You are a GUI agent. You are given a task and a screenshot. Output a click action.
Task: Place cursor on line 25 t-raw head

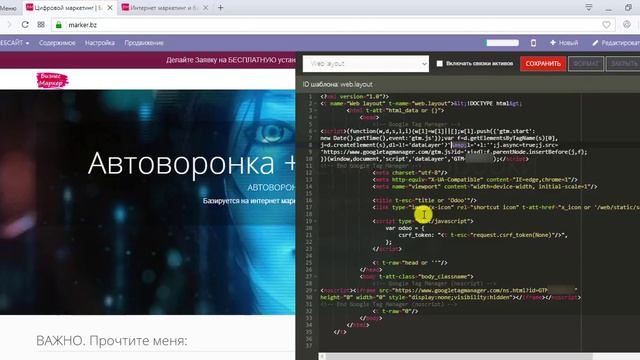[410, 263]
